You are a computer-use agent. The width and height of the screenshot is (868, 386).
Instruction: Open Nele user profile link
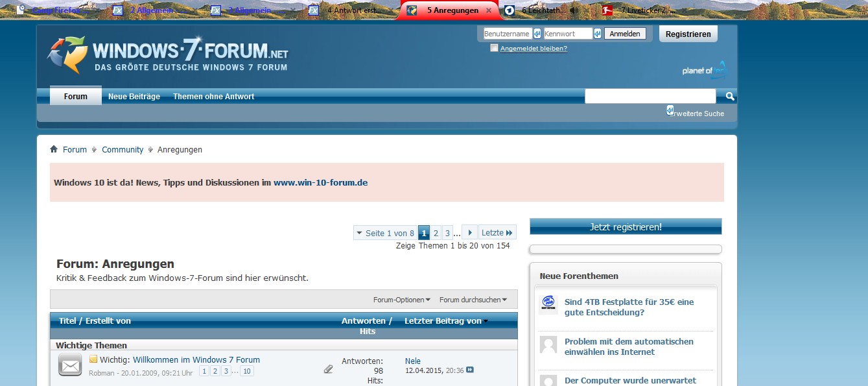point(413,361)
